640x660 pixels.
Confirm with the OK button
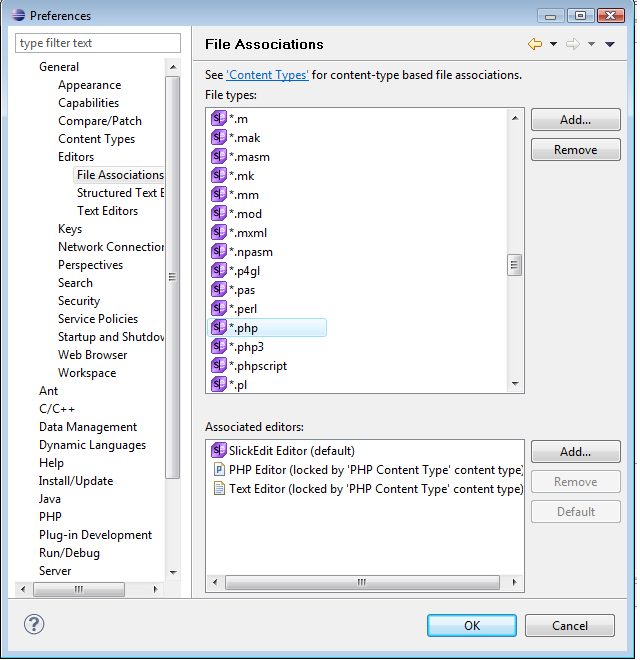pyautogui.click(x=472, y=625)
